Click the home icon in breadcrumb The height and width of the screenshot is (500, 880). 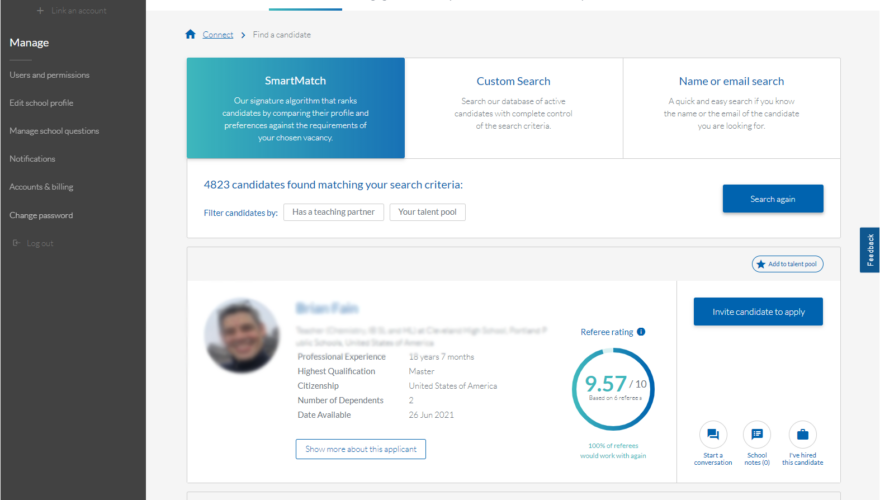(190, 34)
